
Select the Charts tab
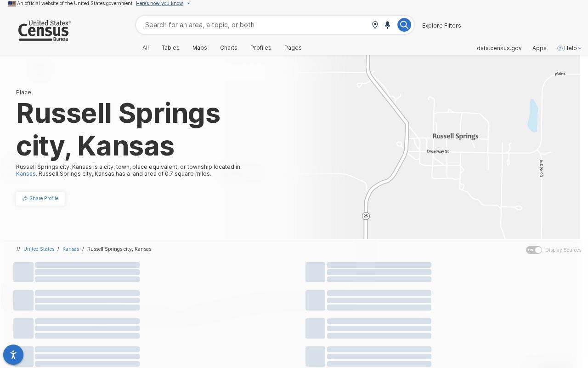(229, 48)
